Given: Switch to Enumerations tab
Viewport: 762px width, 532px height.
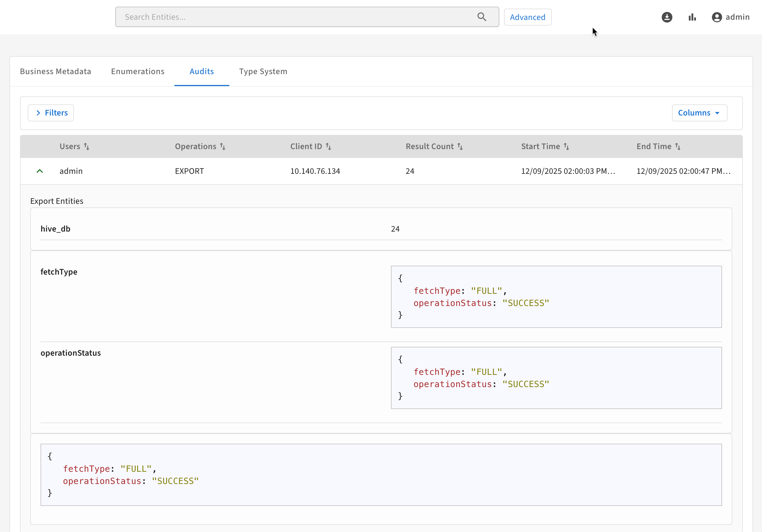Looking at the screenshot, I should [138, 71].
